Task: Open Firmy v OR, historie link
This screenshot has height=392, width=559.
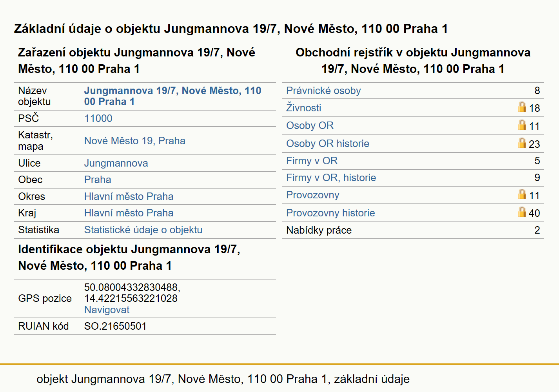Action: [x=331, y=178]
